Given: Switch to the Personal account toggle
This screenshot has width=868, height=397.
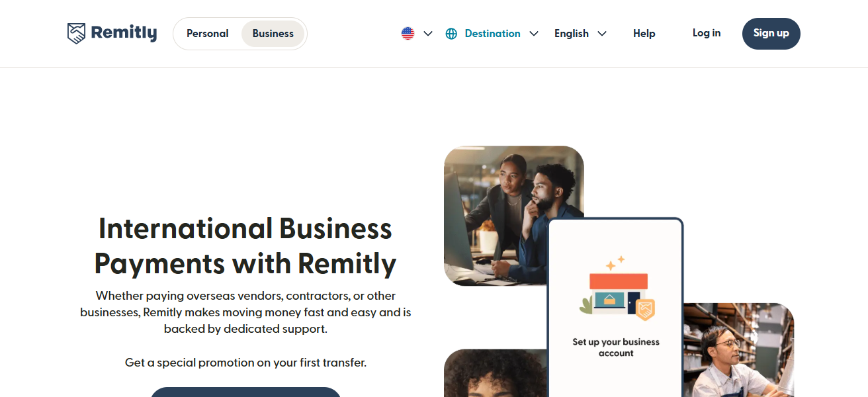Looking at the screenshot, I should pyautogui.click(x=207, y=33).
